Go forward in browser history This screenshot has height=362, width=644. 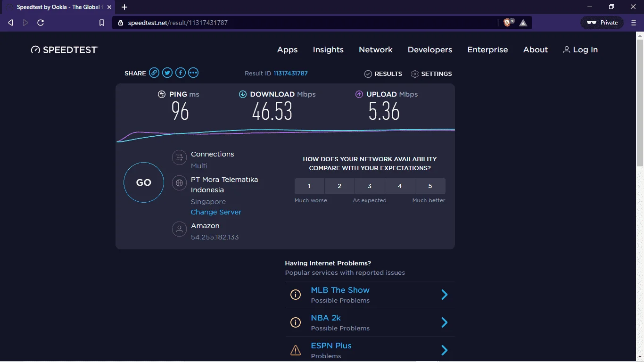click(25, 23)
